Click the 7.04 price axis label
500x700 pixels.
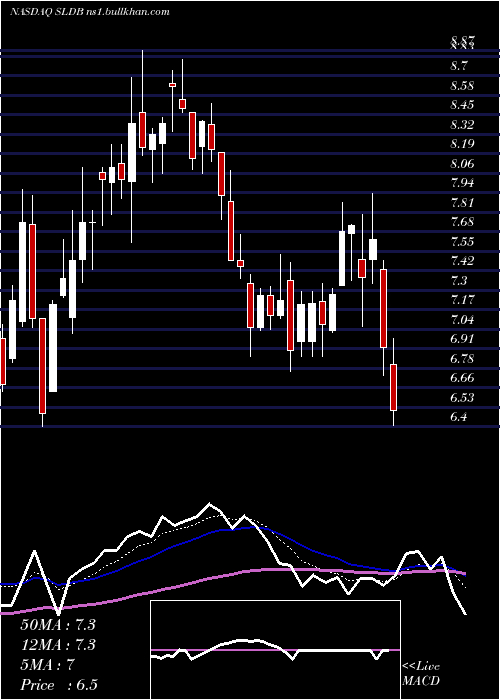(462, 319)
